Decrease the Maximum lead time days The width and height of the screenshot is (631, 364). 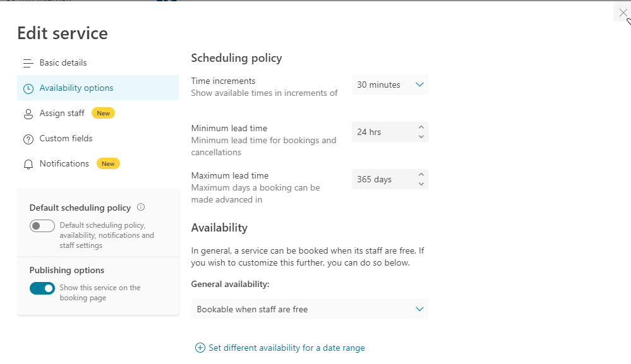pos(421,184)
